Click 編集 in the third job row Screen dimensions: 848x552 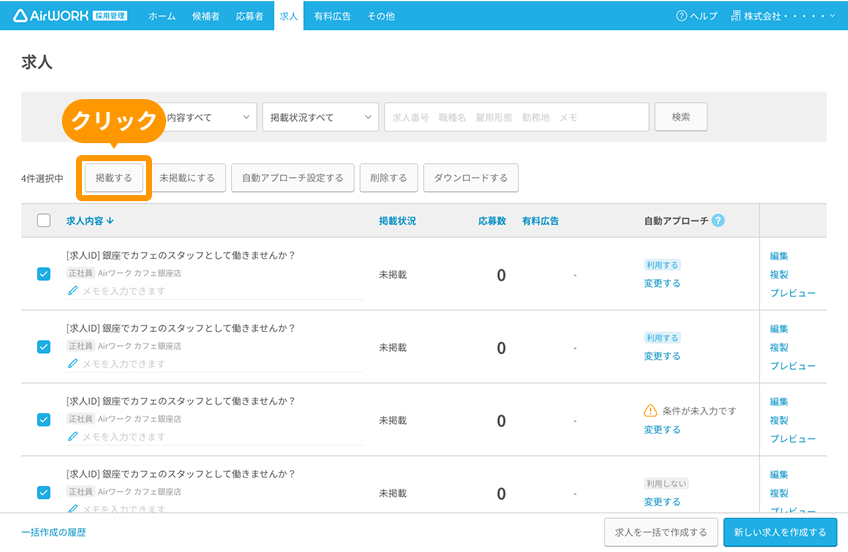pos(779,402)
